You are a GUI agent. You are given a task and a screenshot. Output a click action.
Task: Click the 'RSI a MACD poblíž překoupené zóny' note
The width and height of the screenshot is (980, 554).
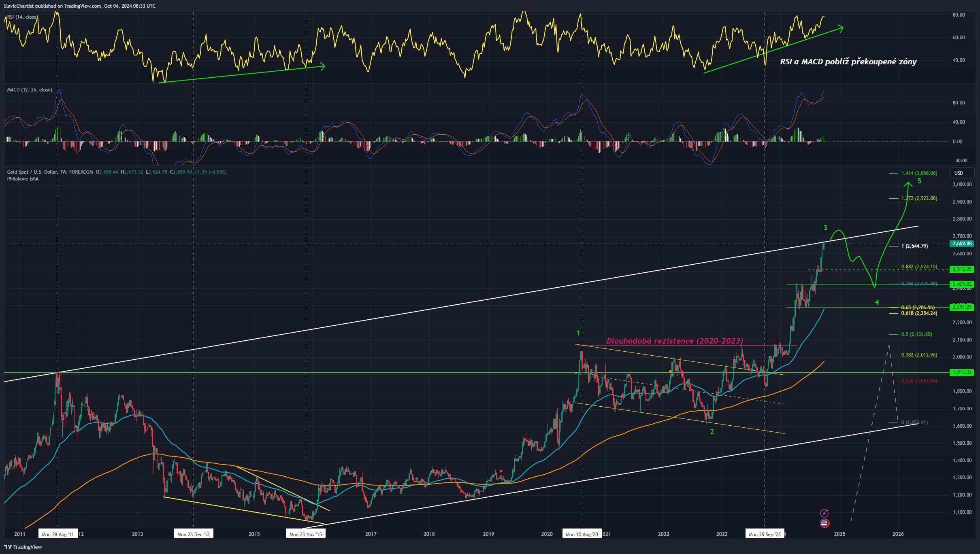pyautogui.click(x=848, y=62)
